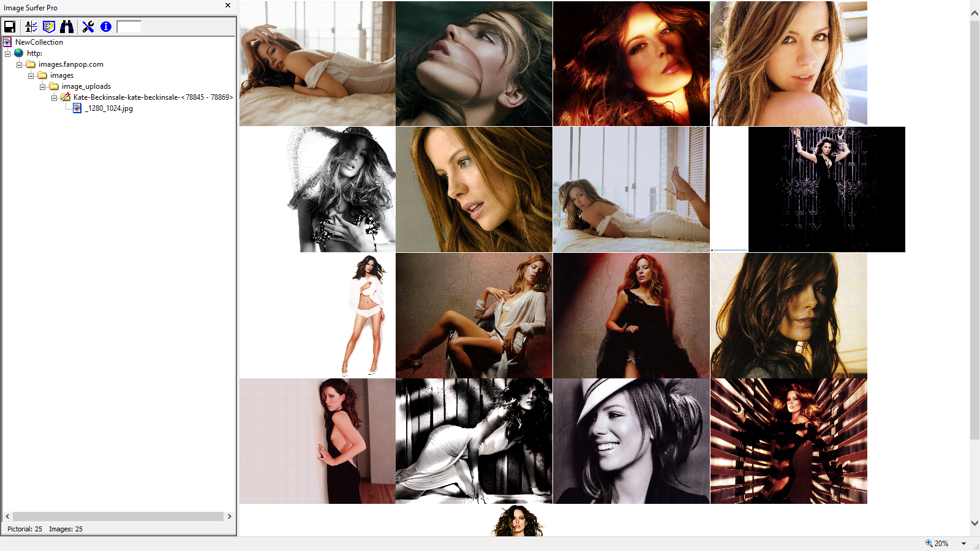Click the images.fanpop.com folder icon
This screenshot has width=980, height=551.
click(31, 64)
